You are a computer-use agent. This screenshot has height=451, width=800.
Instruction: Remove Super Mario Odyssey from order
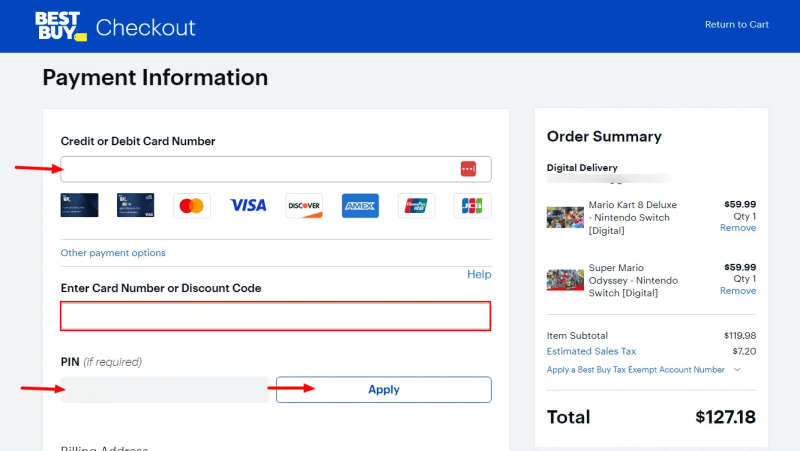coord(738,291)
